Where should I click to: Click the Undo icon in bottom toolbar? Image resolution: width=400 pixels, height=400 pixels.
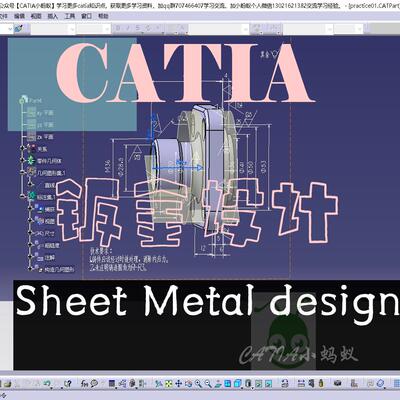click(x=47, y=384)
